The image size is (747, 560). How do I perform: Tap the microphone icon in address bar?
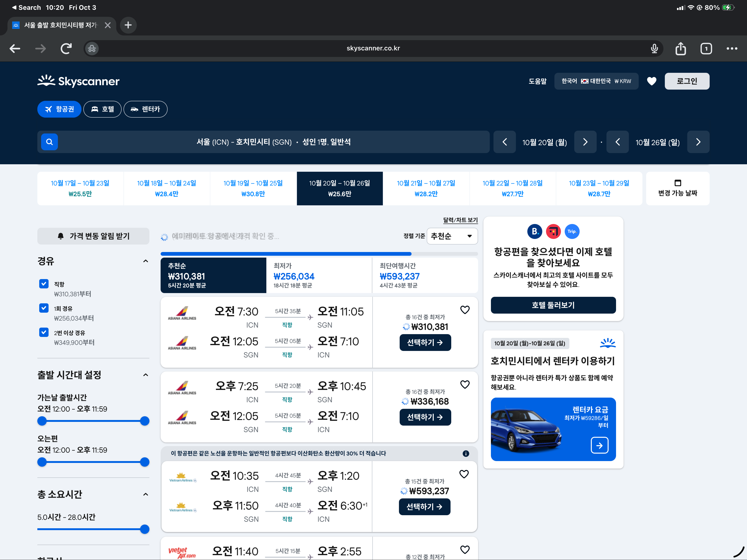point(654,49)
